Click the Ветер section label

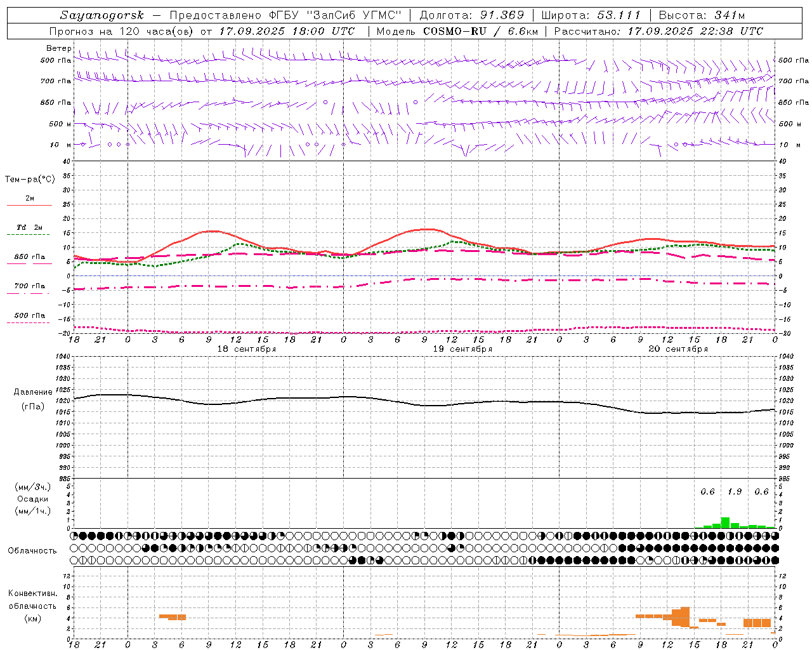[x=59, y=48]
